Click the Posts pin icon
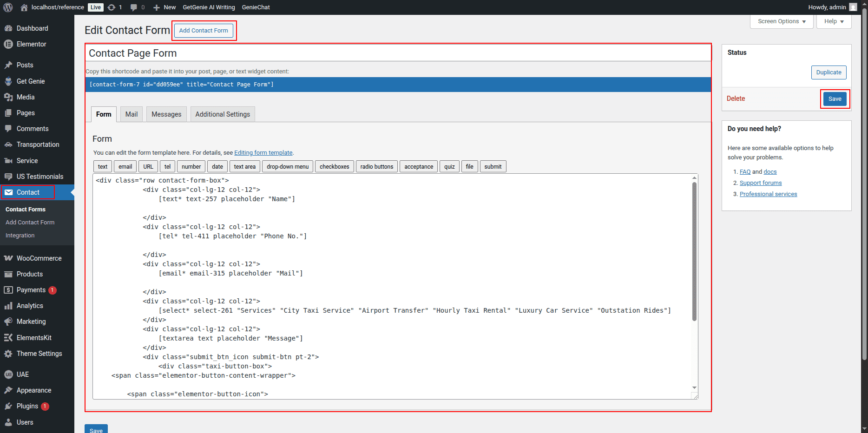Image resolution: width=868 pixels, height=433 pixels. [x=8, y=65]
